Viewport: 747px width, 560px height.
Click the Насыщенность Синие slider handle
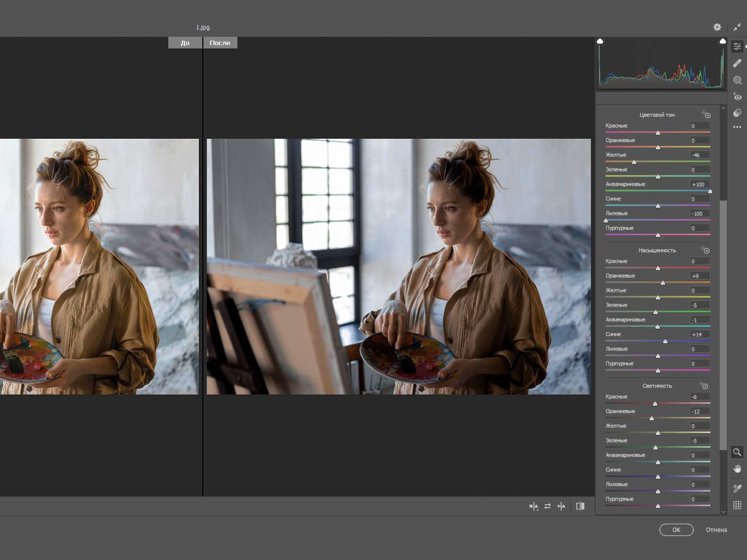[x=665, y=341]
